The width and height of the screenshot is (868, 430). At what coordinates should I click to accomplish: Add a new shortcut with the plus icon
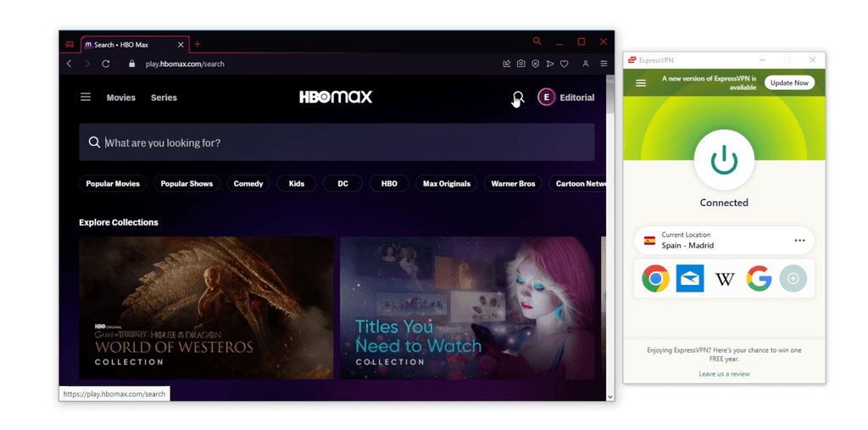(x=793, y=278)
